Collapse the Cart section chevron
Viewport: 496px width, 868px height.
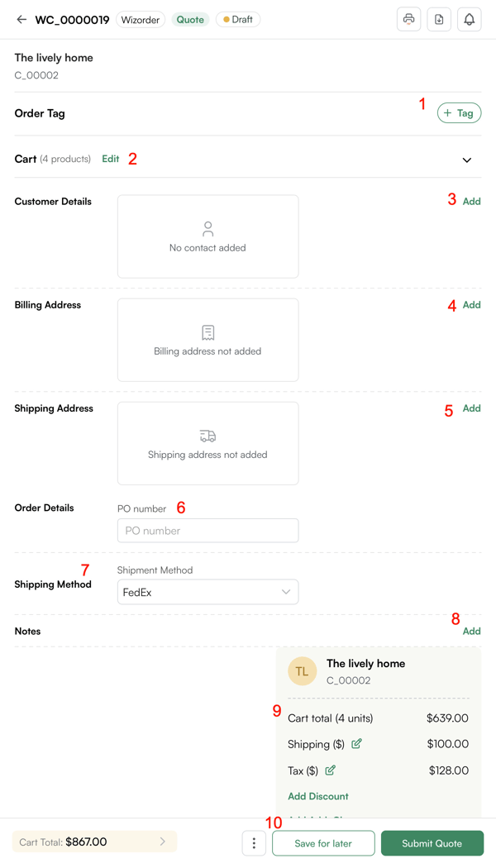pyautogui.click(x=466, y=159)
